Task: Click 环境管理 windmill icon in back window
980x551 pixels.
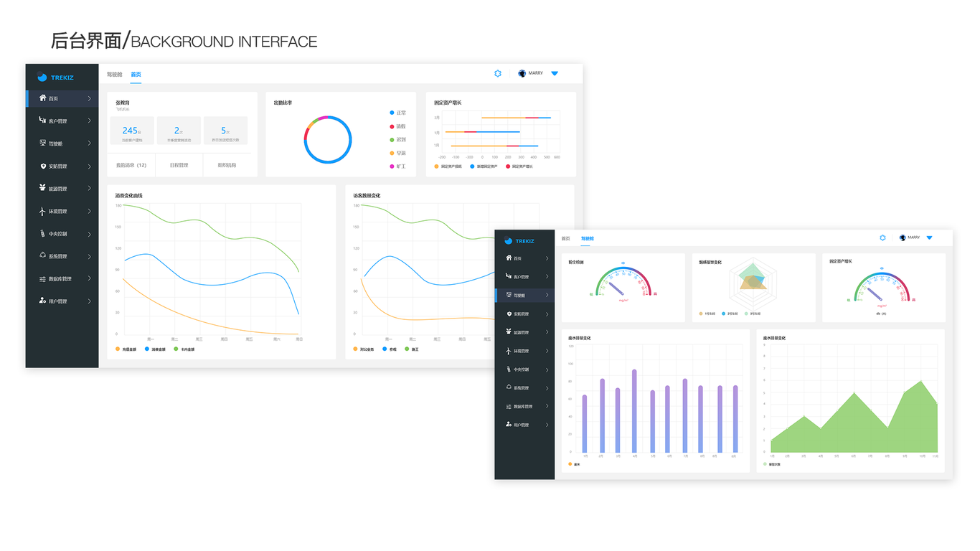Action: pyautogui.click(x=43, y=211)
